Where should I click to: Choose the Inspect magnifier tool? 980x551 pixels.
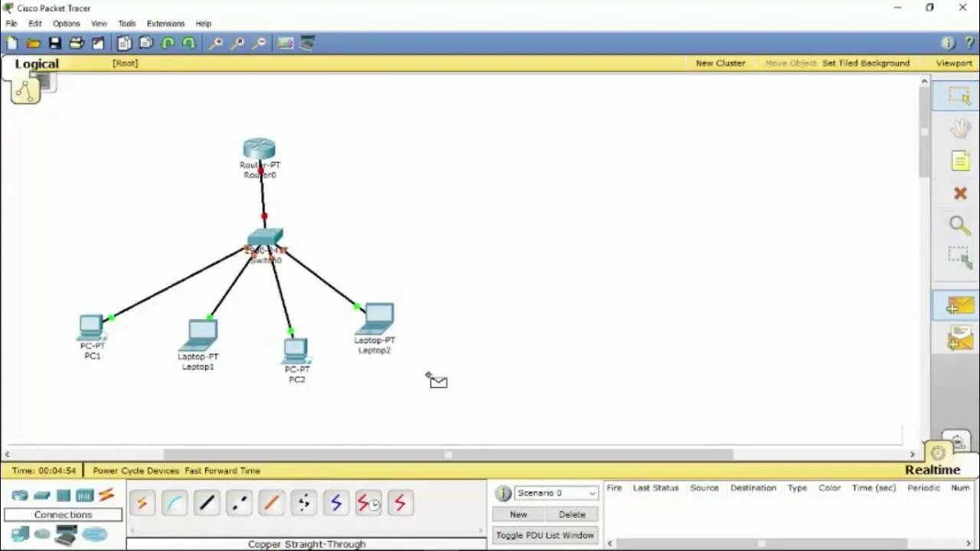(x=960, y=225)
